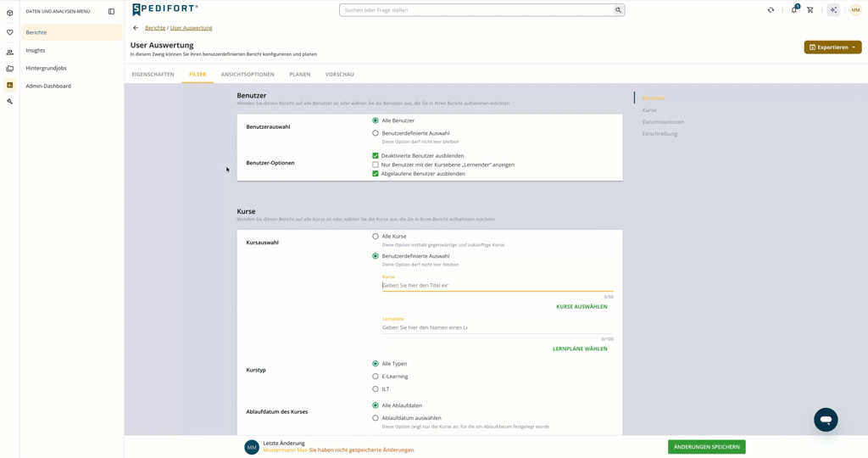This screenshot has width=868, height=458.
Task: Choose the E-Learning course type
Action: [x=376, y=376]
